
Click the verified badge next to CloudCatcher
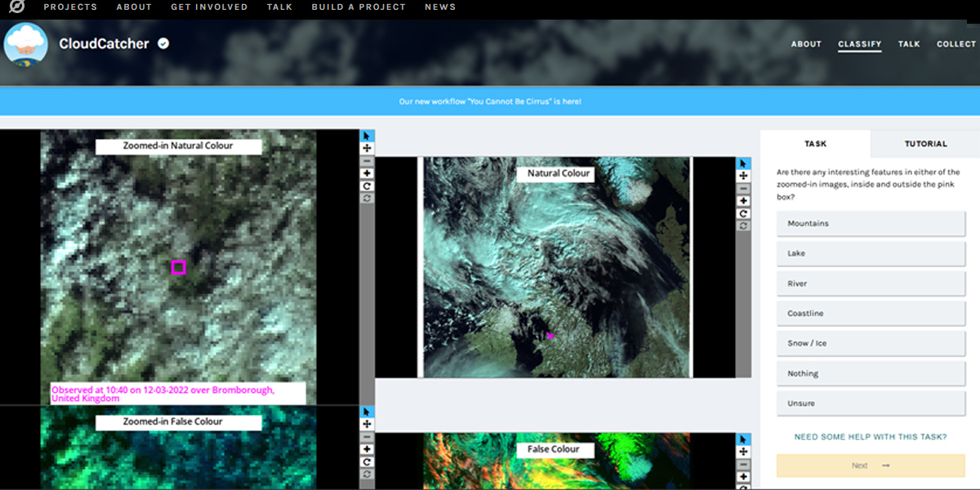[x=163, y=43]
